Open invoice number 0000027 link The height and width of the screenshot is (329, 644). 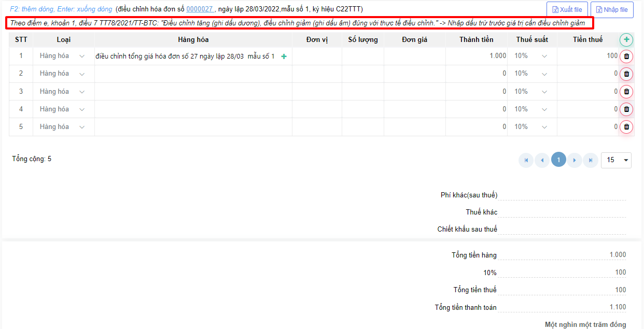tap(200, 9)
